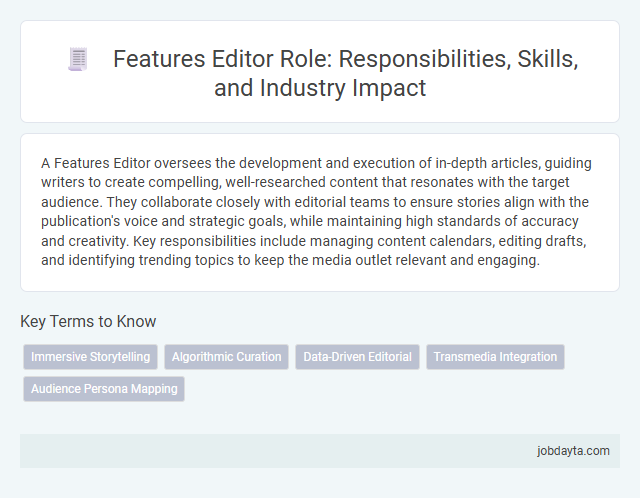Click the Key Terms to Know heading

pos(88,321)
